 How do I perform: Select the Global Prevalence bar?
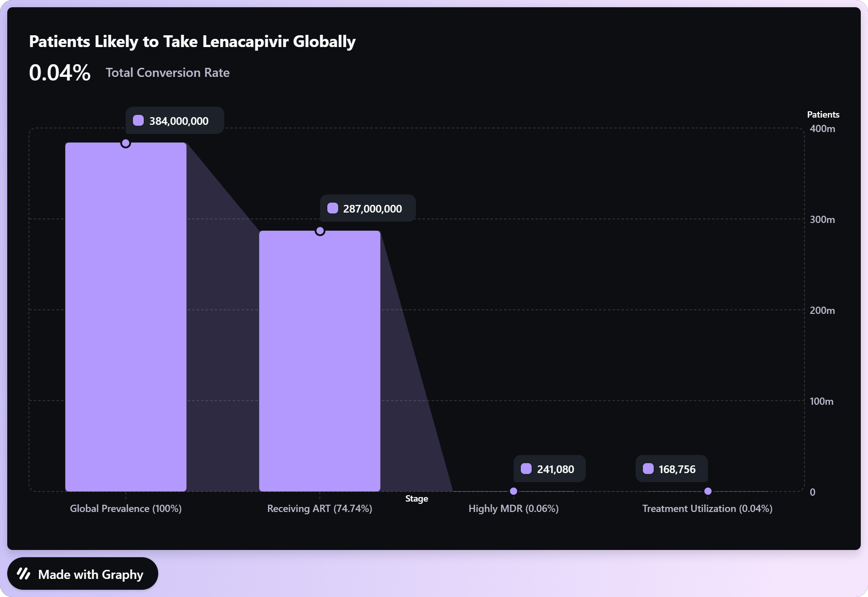126,317
